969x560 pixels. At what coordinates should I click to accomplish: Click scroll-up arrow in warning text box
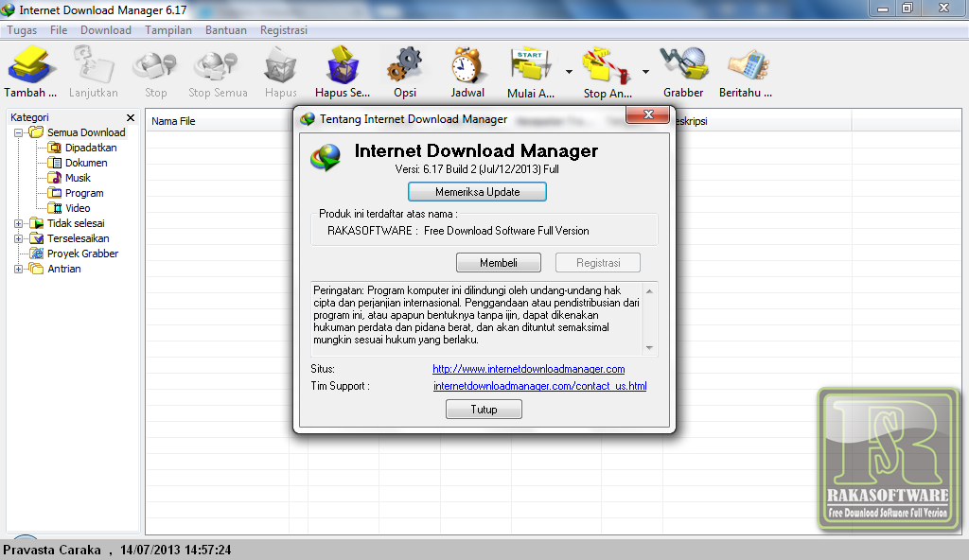point(649,290)
